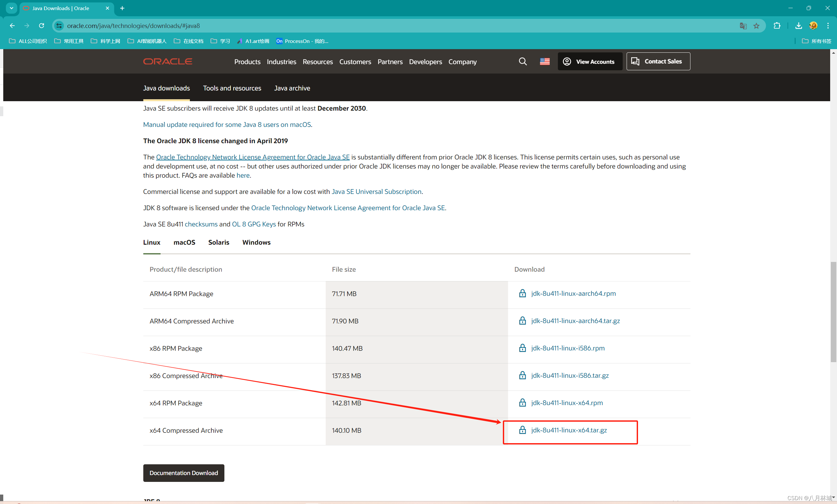
Task: Click the browser forward arrow
Action: tap(27, 26)
